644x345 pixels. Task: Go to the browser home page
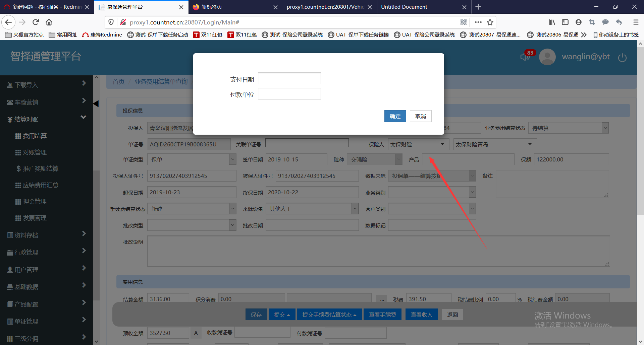[49, 22]
